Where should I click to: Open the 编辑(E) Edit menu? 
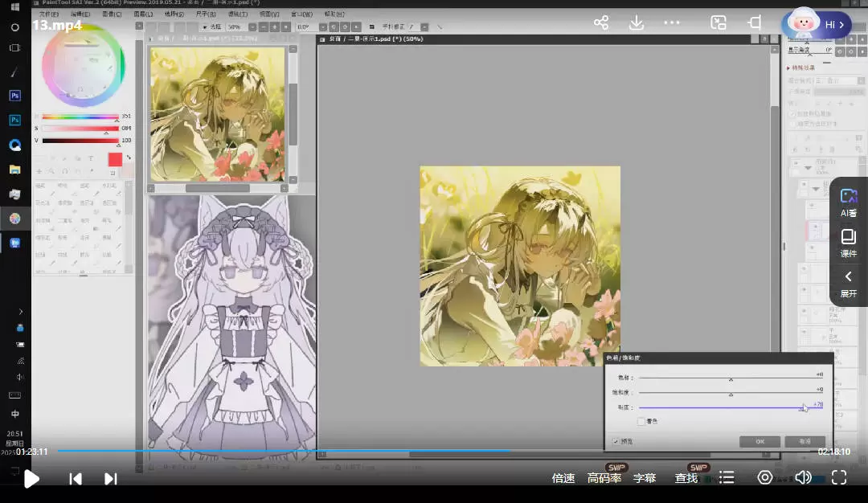coord(80,14)
